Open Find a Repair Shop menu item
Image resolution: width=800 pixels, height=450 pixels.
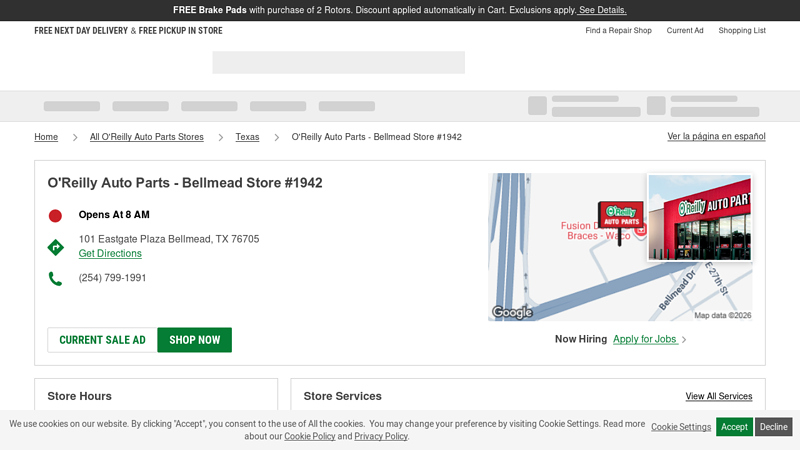(618, 31)
